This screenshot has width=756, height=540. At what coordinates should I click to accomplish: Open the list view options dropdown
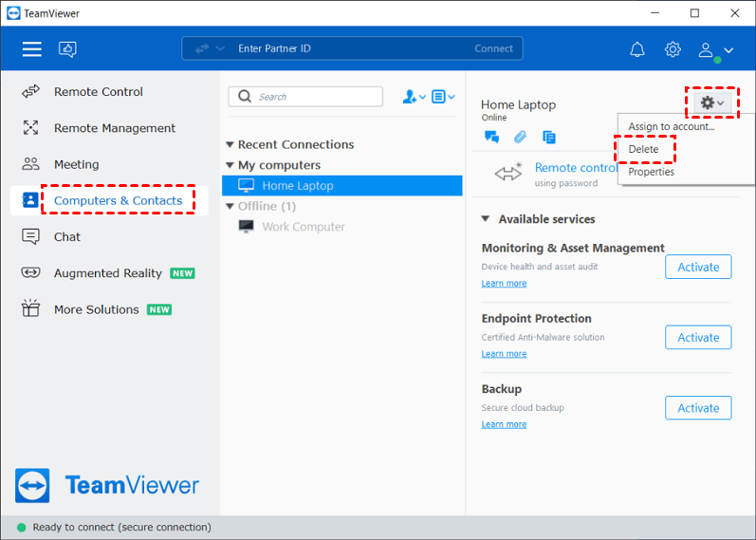pyautogui.click(x=443, y=97)
